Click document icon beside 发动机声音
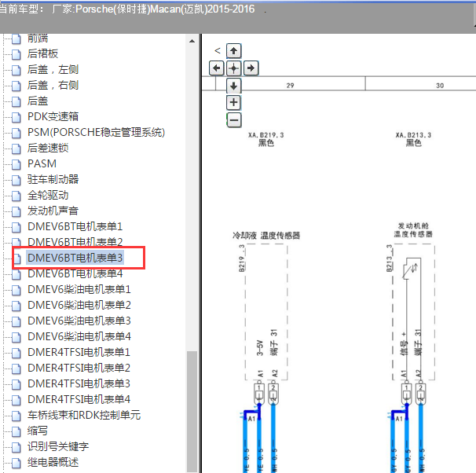The width and height of the screenshot is (476, 473). point(16,211)
